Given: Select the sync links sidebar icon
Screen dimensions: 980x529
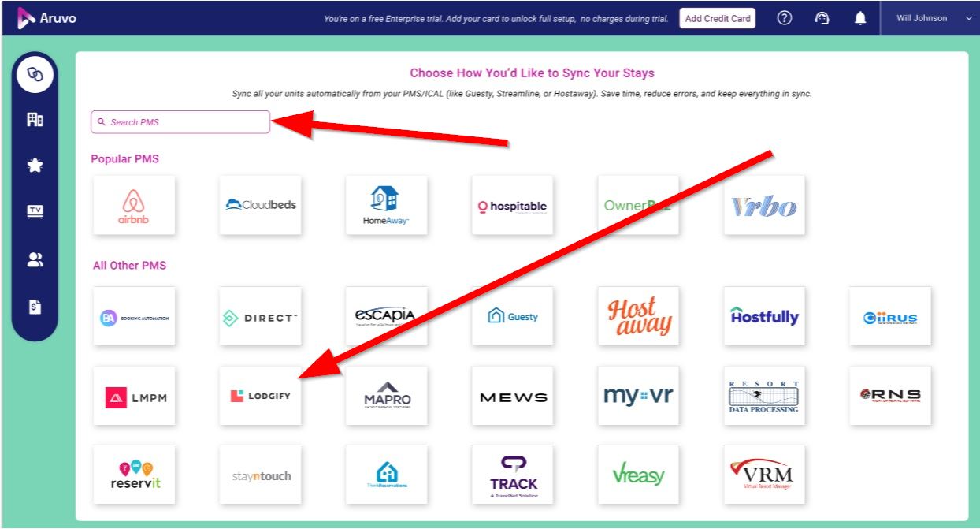Looking at the screenshot, I should point(35,74).
